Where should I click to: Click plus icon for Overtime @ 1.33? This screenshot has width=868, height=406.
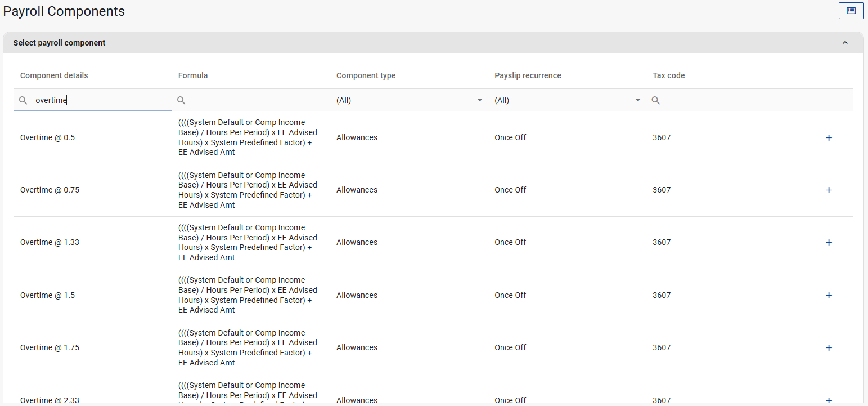pos(828,243)
